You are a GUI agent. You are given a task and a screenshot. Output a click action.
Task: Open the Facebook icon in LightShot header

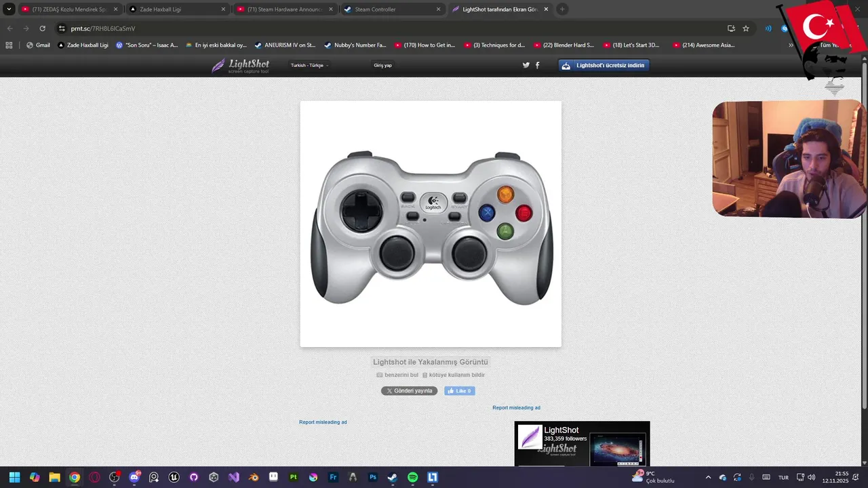[538, 65]
